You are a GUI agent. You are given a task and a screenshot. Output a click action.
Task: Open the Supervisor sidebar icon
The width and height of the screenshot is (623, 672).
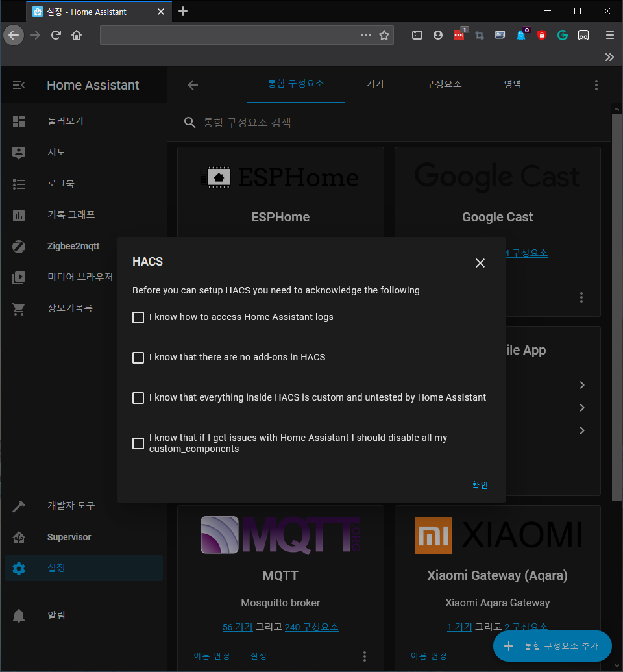point(19,538)
